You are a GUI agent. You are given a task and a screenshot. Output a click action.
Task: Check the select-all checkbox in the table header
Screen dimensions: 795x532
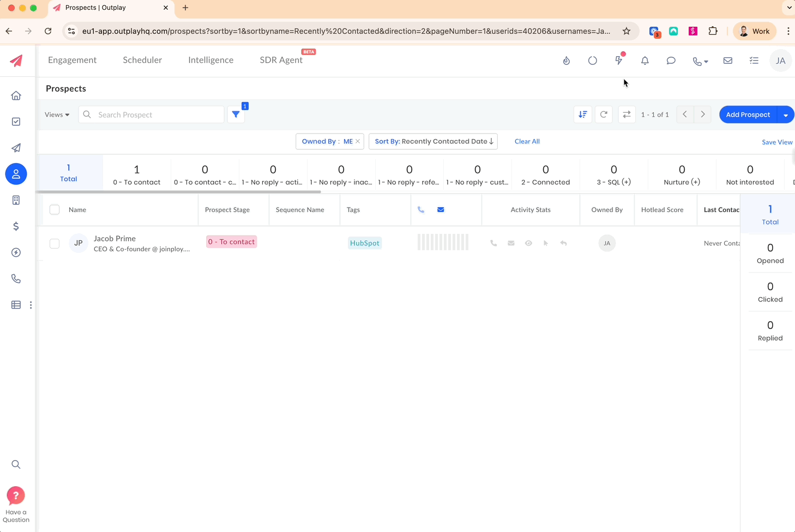[x=55, y=209]
